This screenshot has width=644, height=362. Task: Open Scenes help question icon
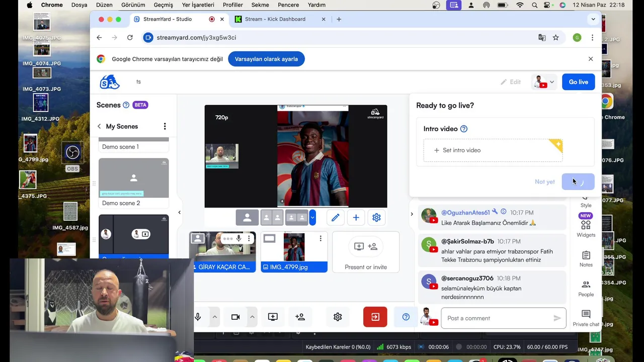tap(126, 105)
